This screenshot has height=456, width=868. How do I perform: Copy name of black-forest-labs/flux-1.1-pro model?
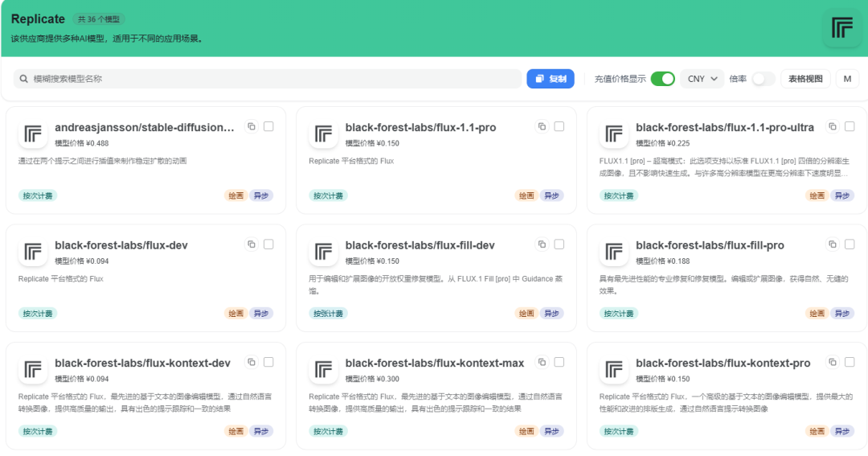coord(542,127)
